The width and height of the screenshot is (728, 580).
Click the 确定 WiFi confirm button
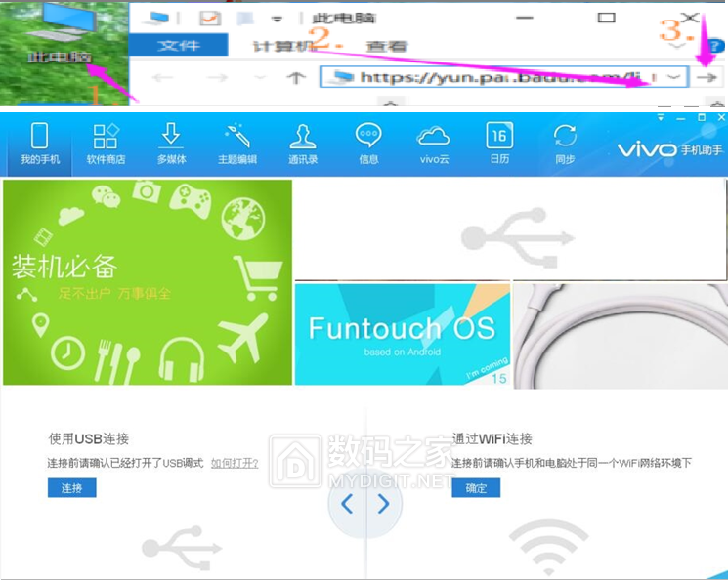pyautogui.click(x=476, y=487)
